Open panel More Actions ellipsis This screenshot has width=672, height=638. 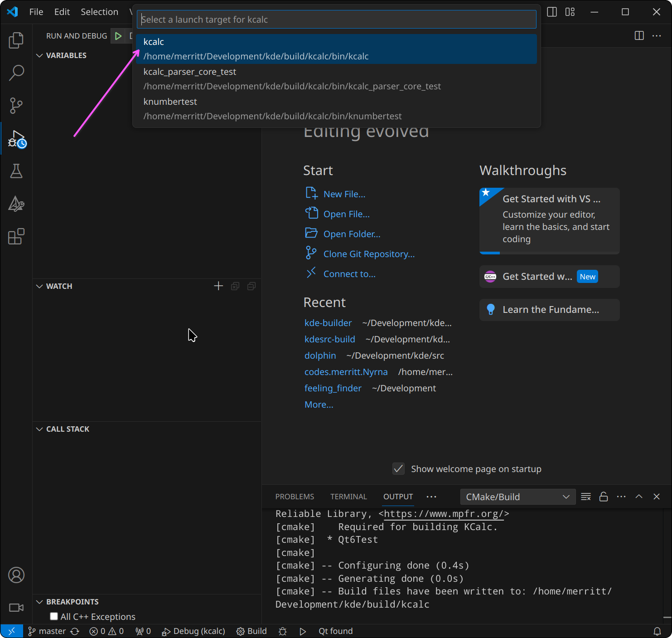pos(621,497)
